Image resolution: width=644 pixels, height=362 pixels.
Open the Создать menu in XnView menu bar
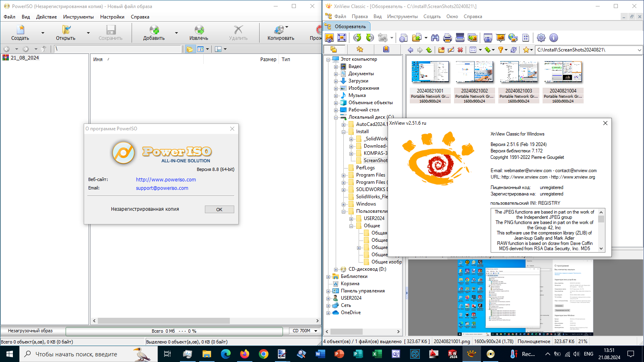point(432,16)
